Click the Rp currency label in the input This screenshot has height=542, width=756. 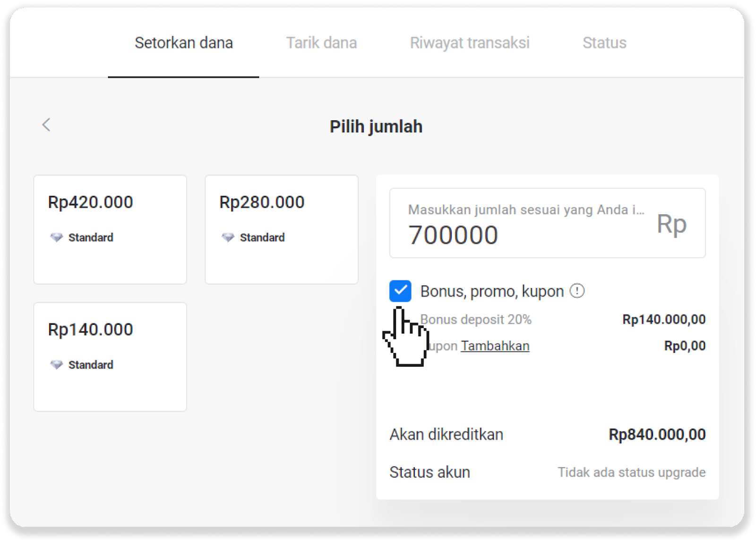[x=671, y=224]
